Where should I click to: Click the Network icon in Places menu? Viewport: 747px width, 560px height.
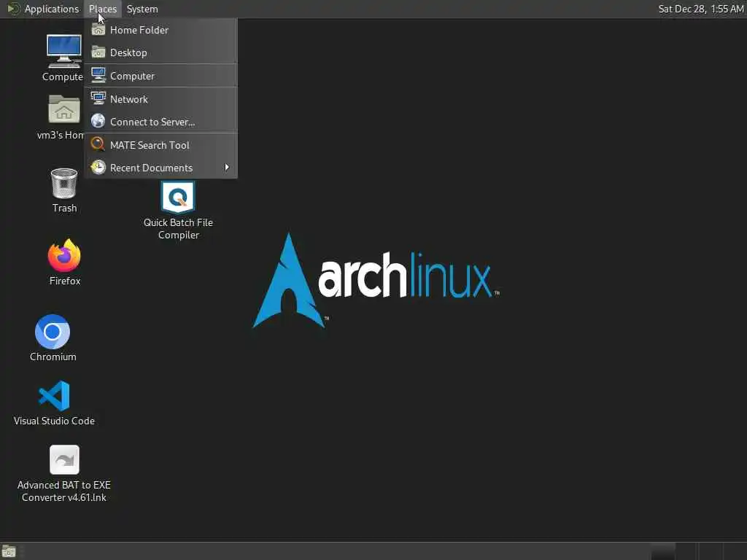tap(98, 98)
